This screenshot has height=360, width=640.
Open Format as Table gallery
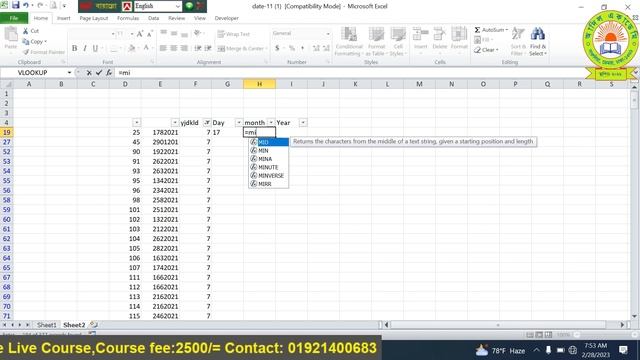pos(376,41)
